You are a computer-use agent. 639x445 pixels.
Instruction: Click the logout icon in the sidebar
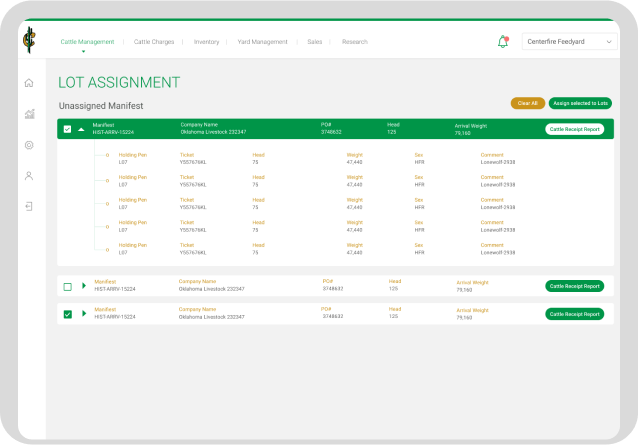[x=29, y=207]
